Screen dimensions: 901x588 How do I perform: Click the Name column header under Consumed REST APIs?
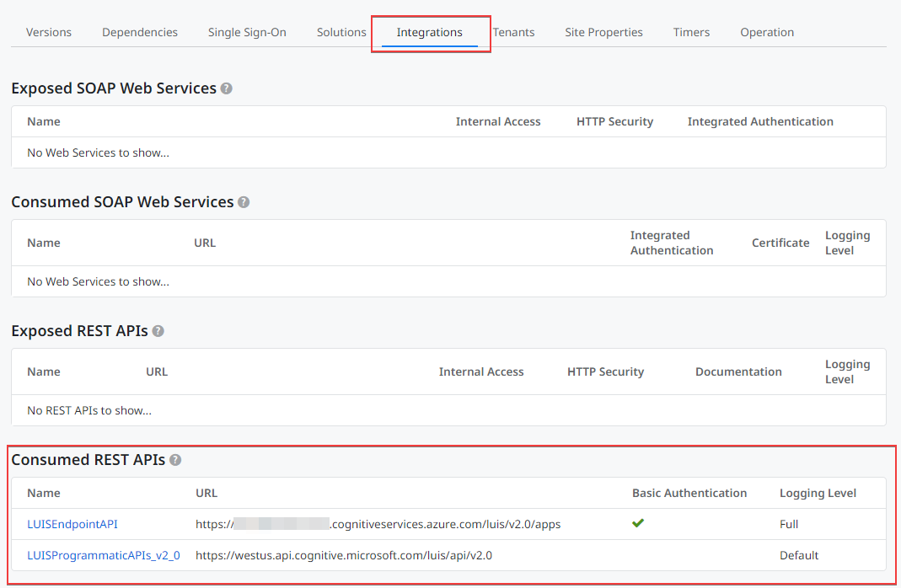click(x=43, y=493)
